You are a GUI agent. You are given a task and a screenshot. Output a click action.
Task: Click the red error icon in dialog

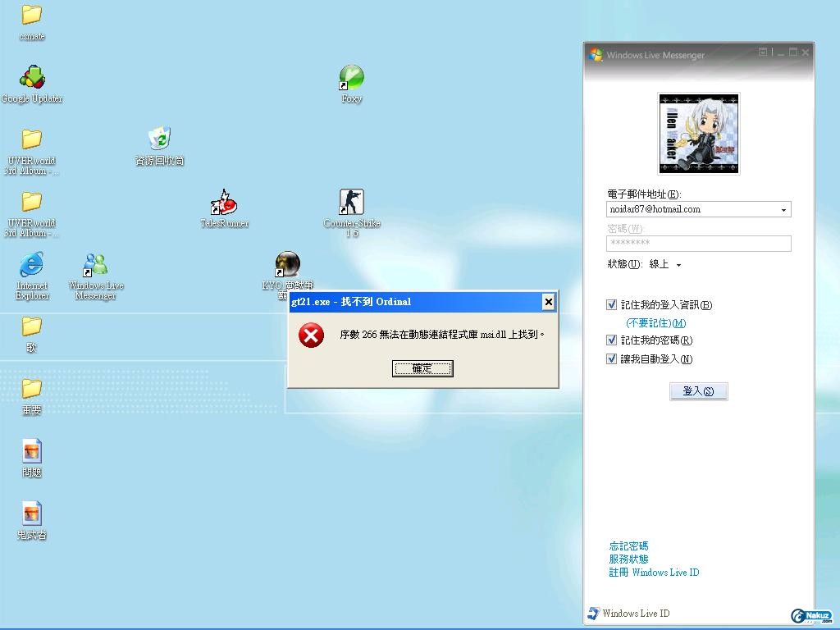311,336
